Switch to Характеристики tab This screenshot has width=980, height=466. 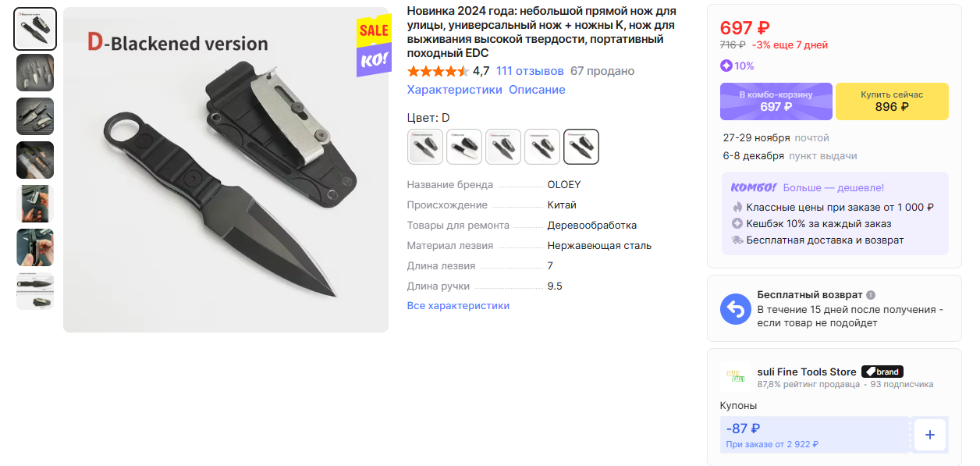click(x=455, y=90)
